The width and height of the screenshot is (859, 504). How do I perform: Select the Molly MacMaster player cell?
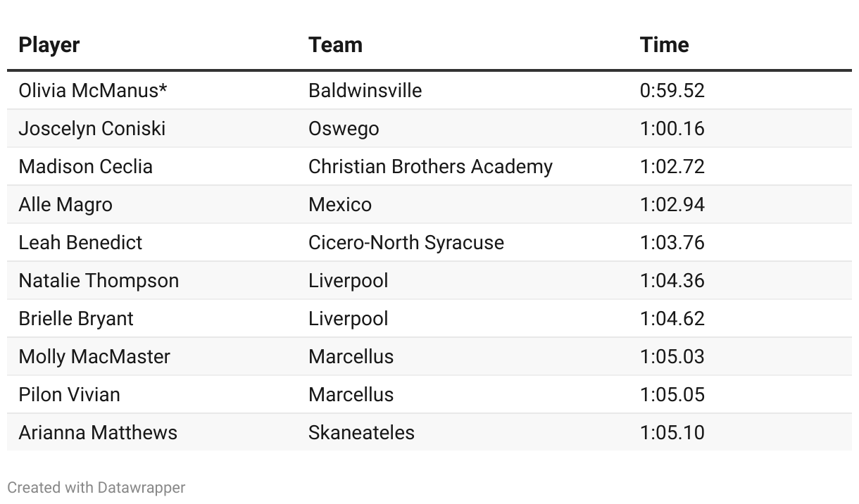[x=94, y=357]
